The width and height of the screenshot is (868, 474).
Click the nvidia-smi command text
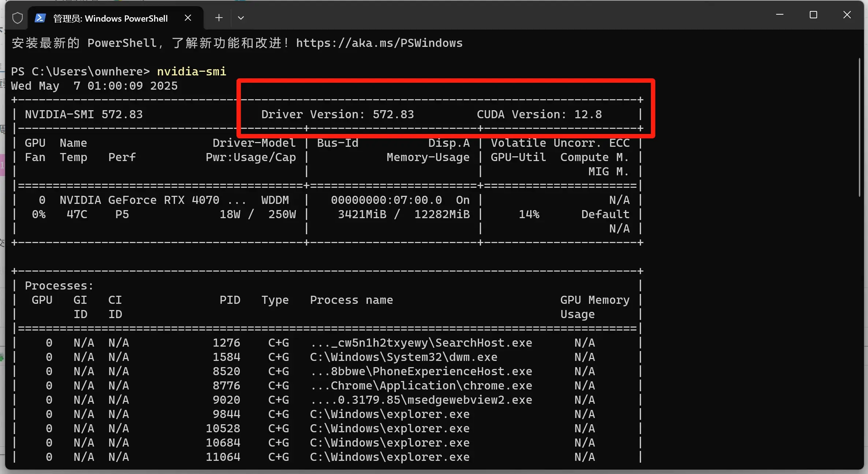click(x=191, y=71)
